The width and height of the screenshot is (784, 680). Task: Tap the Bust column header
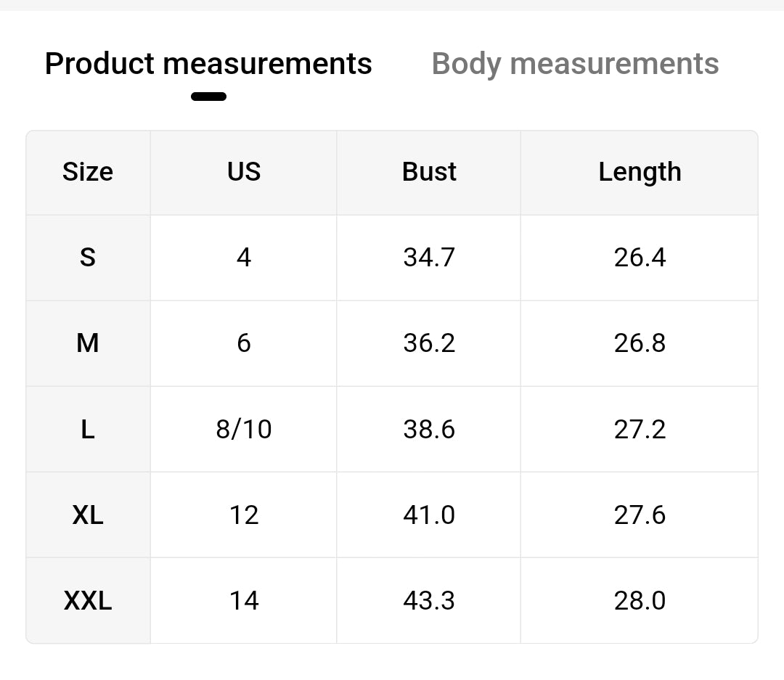click(429, 172)
